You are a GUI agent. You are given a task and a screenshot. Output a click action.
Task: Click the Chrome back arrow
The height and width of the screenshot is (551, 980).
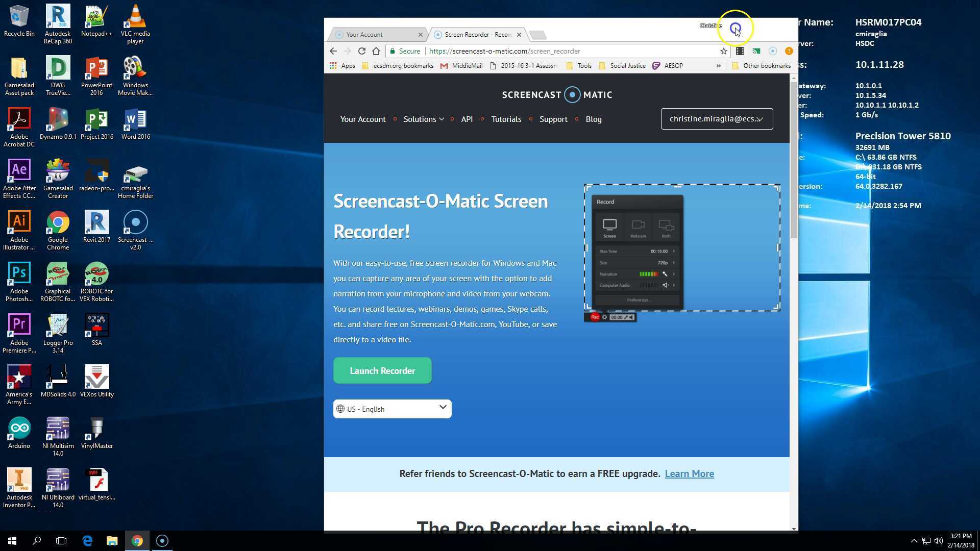(x=333, y=51)
